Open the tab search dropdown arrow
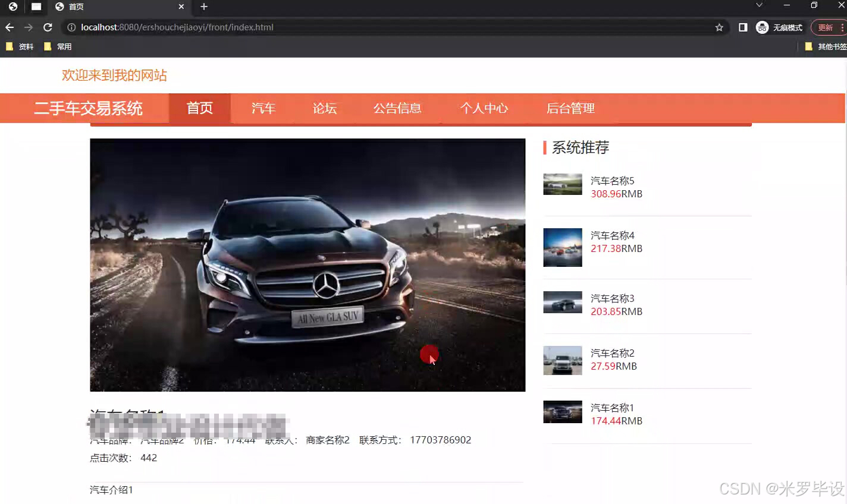 point(759,5)
